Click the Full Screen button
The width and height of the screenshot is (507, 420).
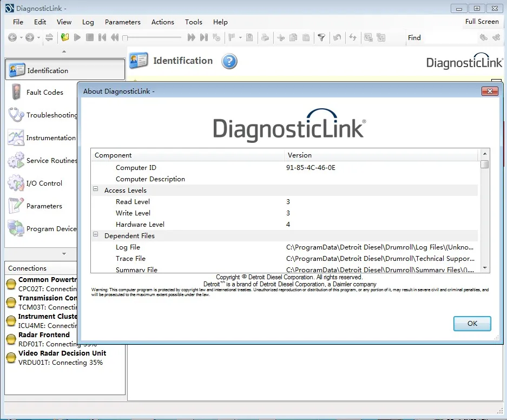click(482, 22)
